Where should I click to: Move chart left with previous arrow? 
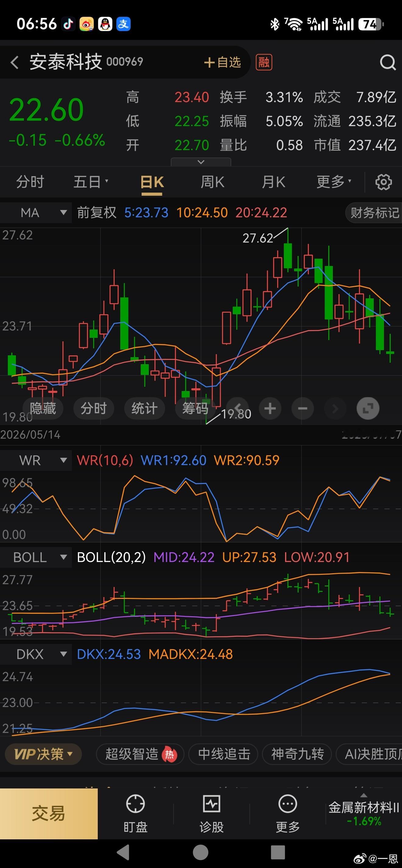(238, 408)
